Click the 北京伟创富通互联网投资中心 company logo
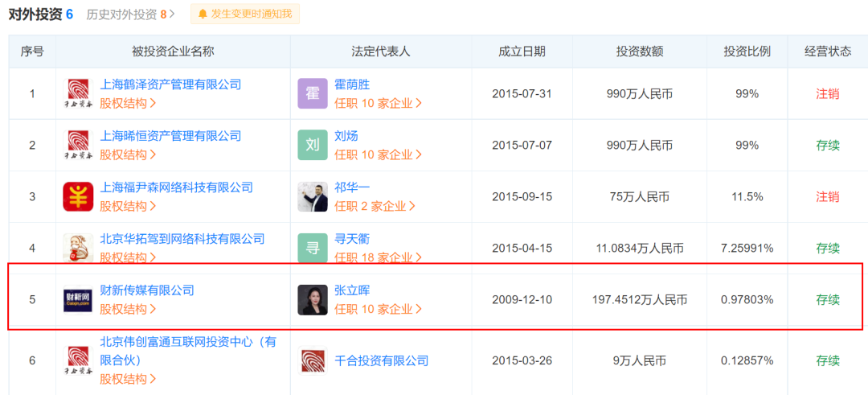 pos(78,360)
